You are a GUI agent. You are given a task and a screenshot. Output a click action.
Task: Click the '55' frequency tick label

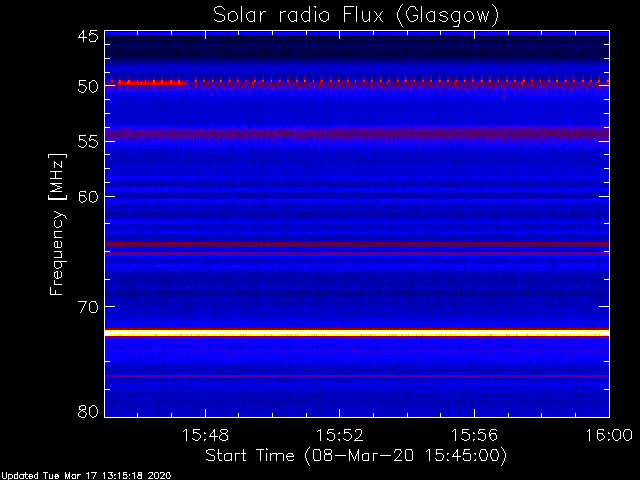[88, 142]
